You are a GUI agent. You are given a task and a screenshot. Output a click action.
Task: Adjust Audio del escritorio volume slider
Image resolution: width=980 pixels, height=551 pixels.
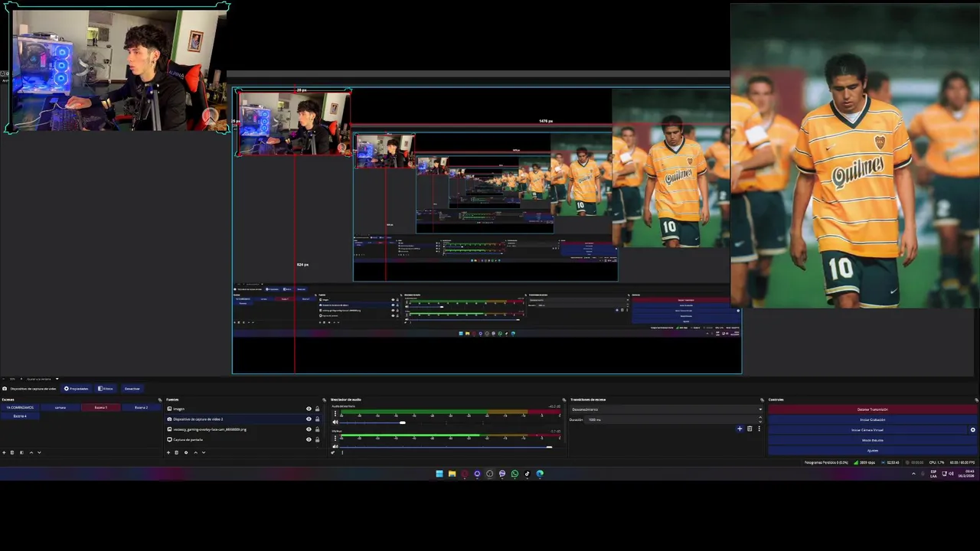coord(403,422)
